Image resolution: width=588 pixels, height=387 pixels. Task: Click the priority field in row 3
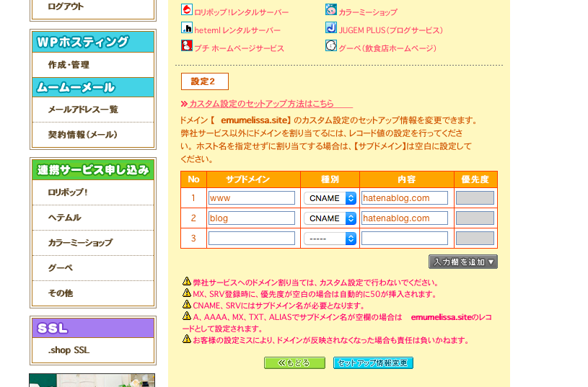[475, 239]
